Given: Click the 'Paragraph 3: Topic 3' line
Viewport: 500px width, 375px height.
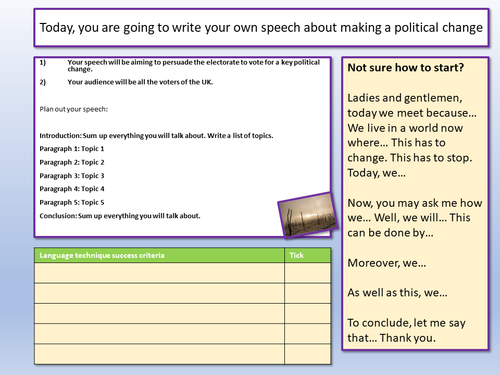Looking at the screenshot, I should pos(72,176).
